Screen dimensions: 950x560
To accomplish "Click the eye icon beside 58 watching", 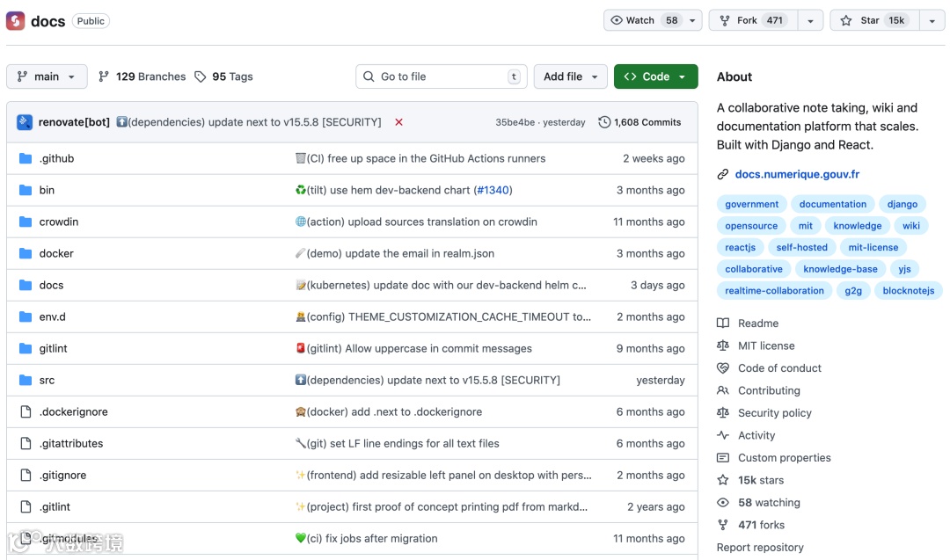I will point(723,503).
